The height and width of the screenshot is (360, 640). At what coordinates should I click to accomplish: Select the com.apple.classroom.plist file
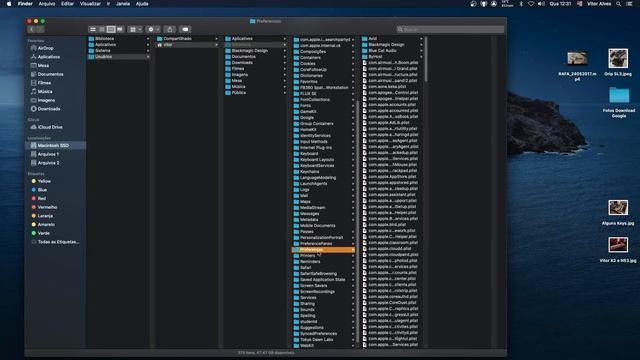pyautogui.click(x=392, y=242)
